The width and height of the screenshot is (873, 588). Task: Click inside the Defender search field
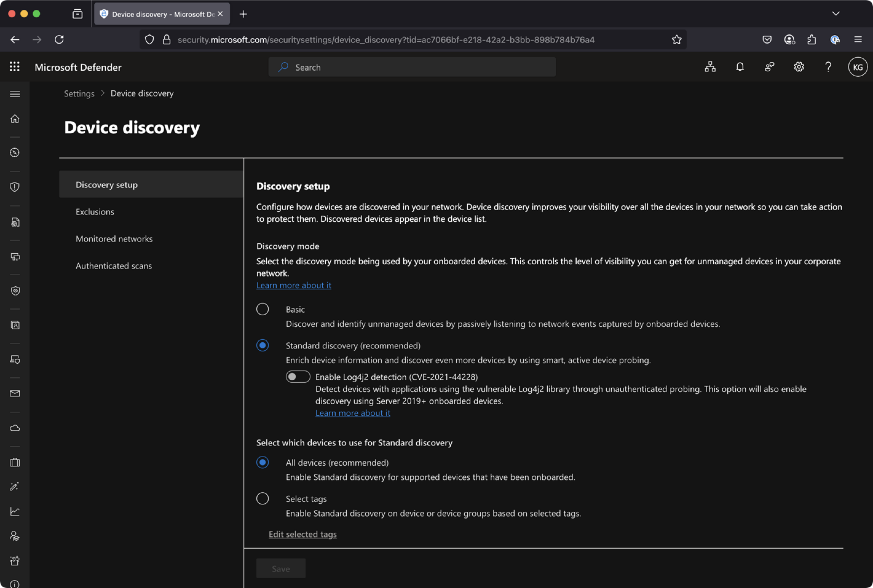pos(412,67)
